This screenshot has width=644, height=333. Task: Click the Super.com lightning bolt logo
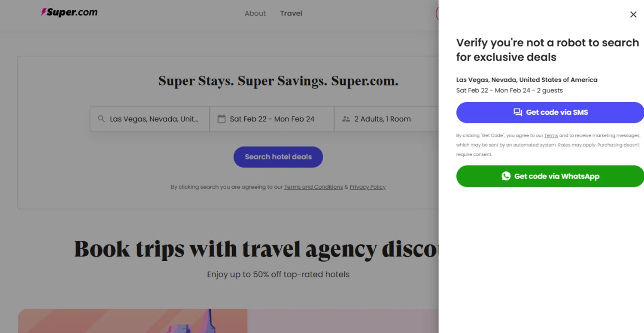coord(44,12)
